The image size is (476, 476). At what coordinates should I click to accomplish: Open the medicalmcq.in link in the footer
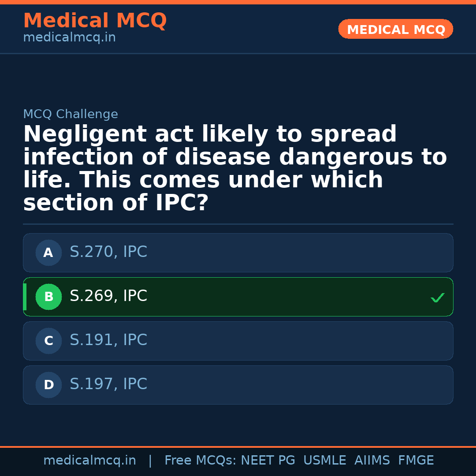pyautogui.click(x=89, y=461)
